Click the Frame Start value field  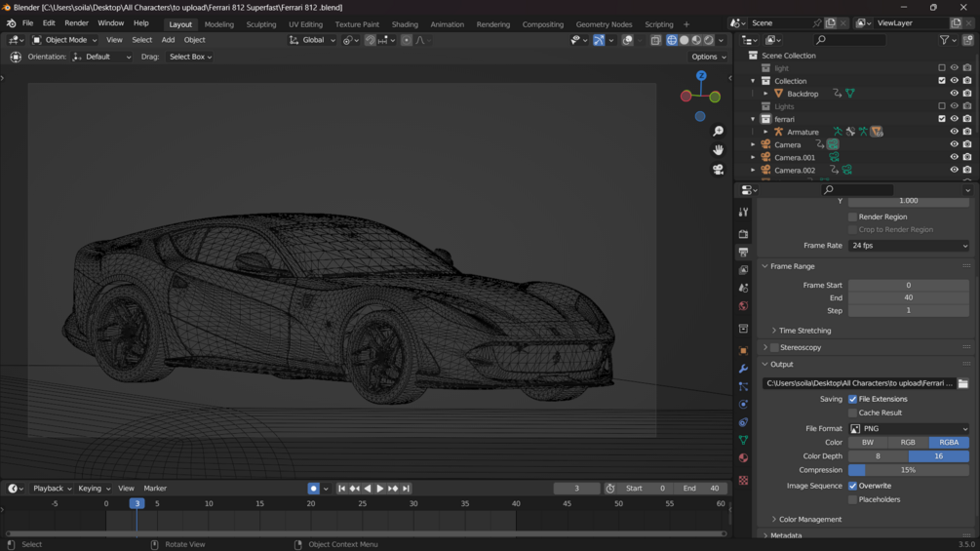point(908,285)
